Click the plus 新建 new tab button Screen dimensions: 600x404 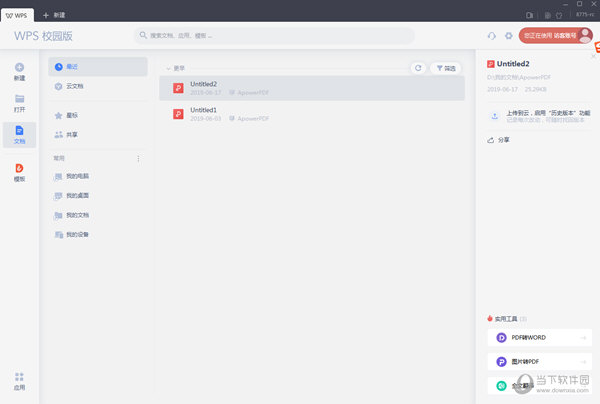[x=54, y=15]
